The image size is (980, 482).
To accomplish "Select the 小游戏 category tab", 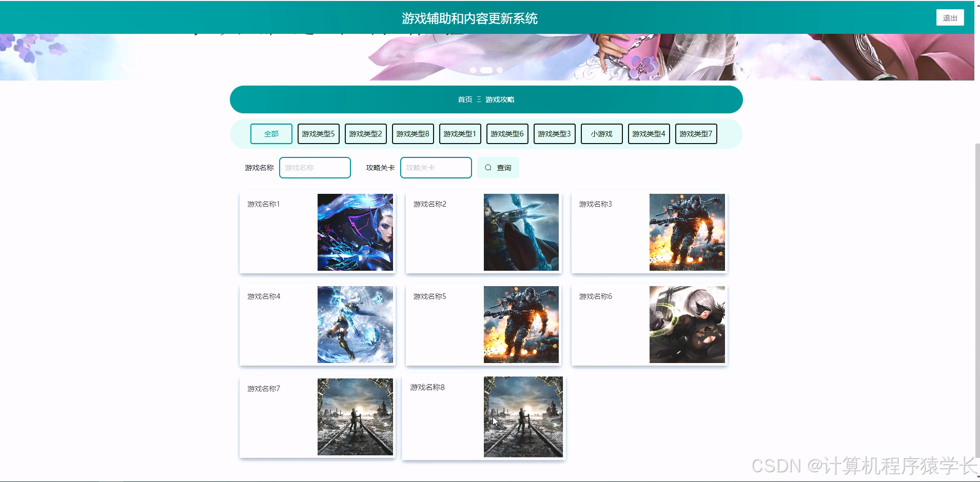I will (x=602, y=134).
